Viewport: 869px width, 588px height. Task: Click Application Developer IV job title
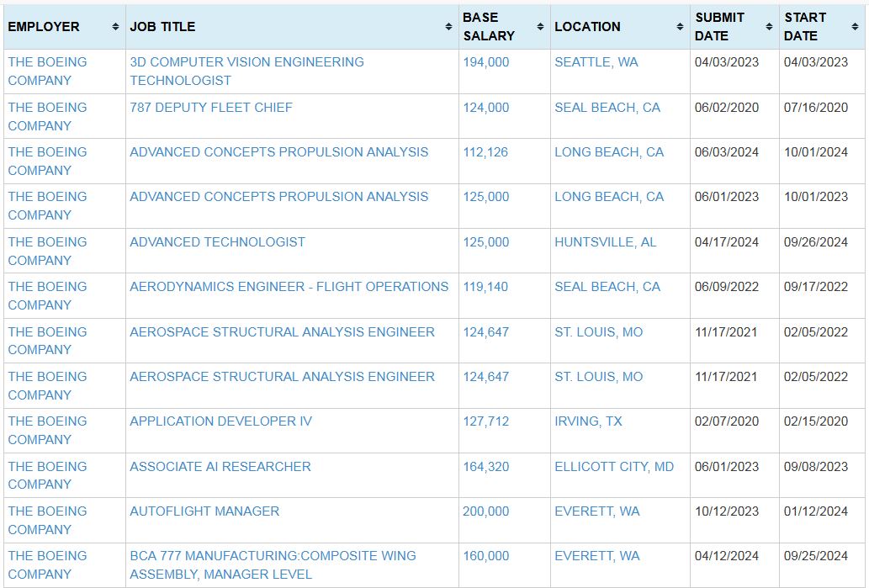pos(220,421)
